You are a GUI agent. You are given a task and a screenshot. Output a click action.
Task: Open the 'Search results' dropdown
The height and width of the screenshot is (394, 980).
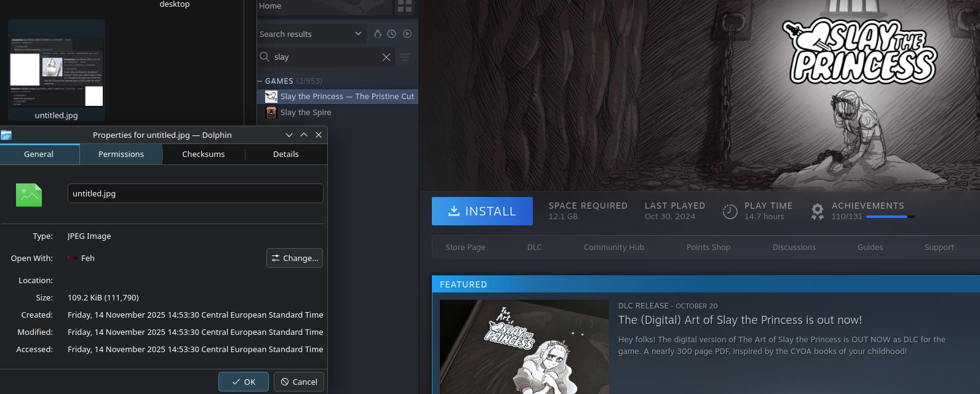click(x=311, y=34)
